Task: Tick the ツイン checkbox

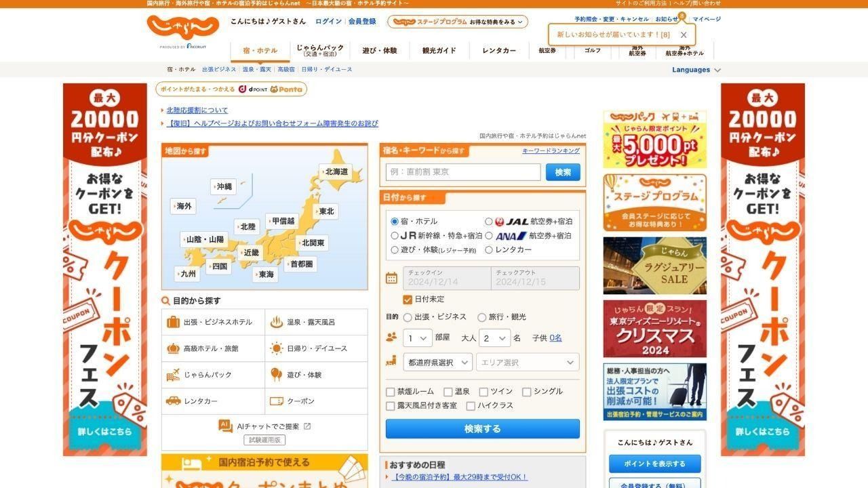Action: [484, 392]
